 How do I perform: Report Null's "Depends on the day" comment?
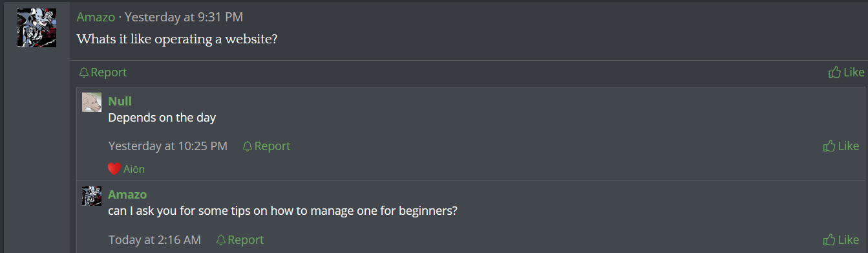click(x=266, y=146)
